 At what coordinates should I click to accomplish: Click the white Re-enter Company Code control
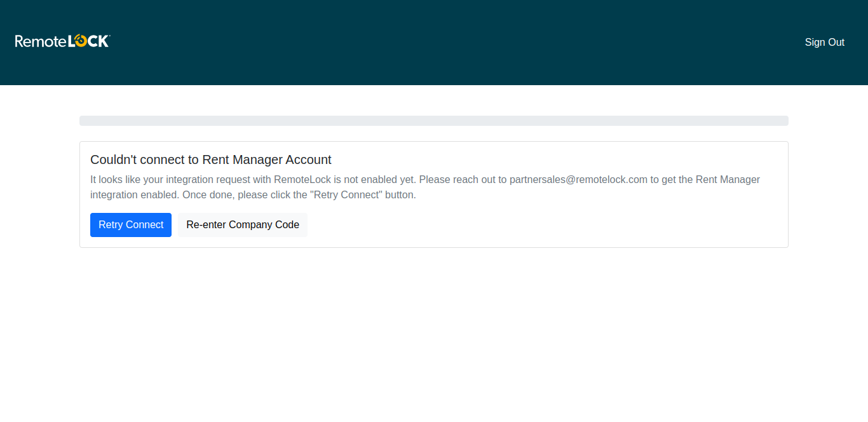(242, 224)
